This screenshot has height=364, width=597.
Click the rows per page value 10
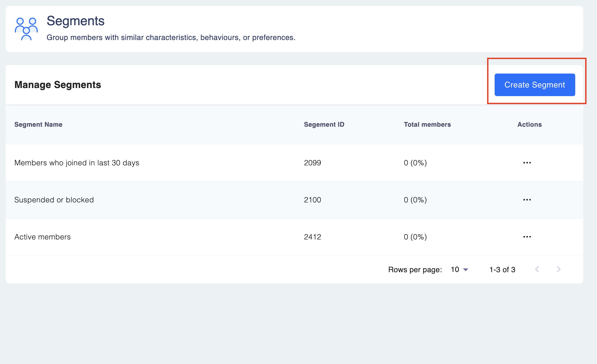(455, 270)
